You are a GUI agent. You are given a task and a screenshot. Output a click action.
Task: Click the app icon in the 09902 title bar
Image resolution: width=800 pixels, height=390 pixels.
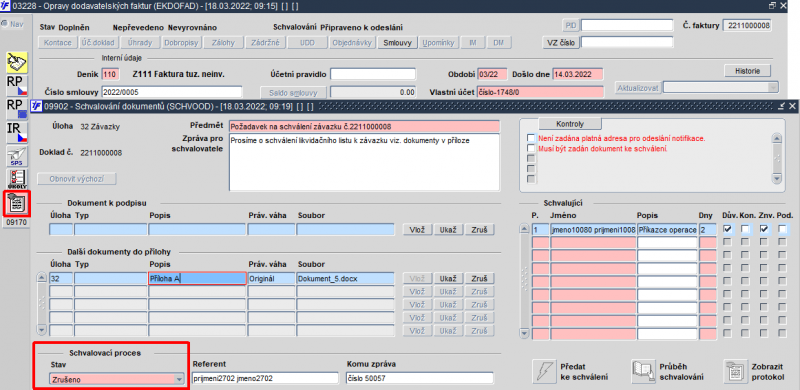[36, 106]
